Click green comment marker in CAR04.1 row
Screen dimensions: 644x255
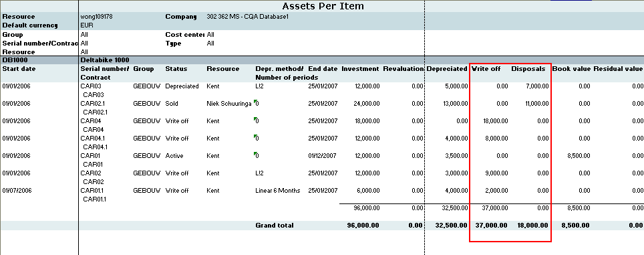tap(255, 136)
